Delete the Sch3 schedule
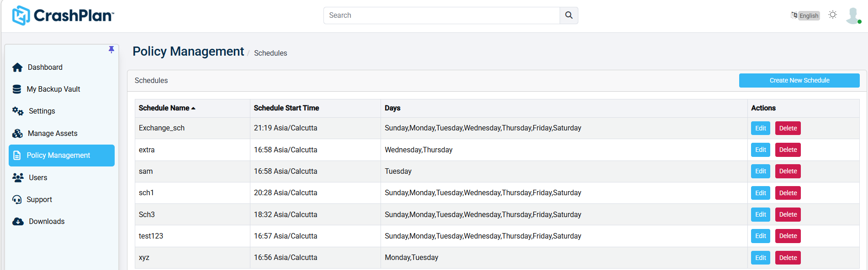 pyautogui.click(x=788, y=214)
